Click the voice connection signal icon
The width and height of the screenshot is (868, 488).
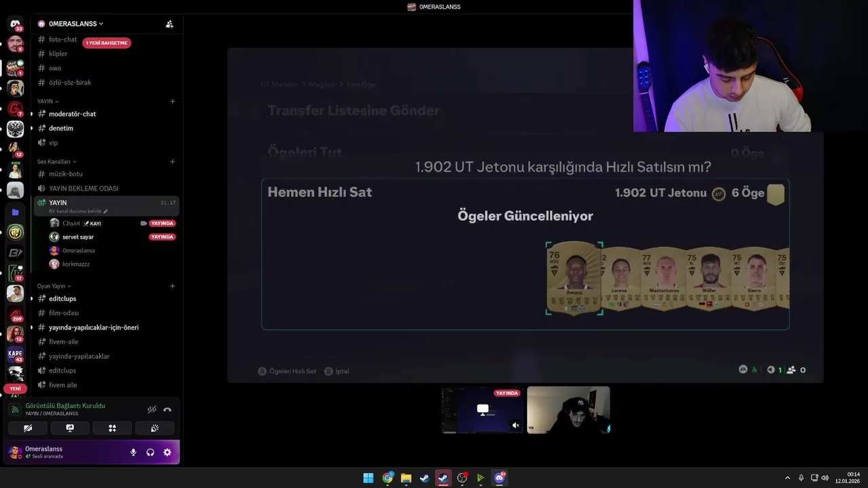[x=15, y=409]
